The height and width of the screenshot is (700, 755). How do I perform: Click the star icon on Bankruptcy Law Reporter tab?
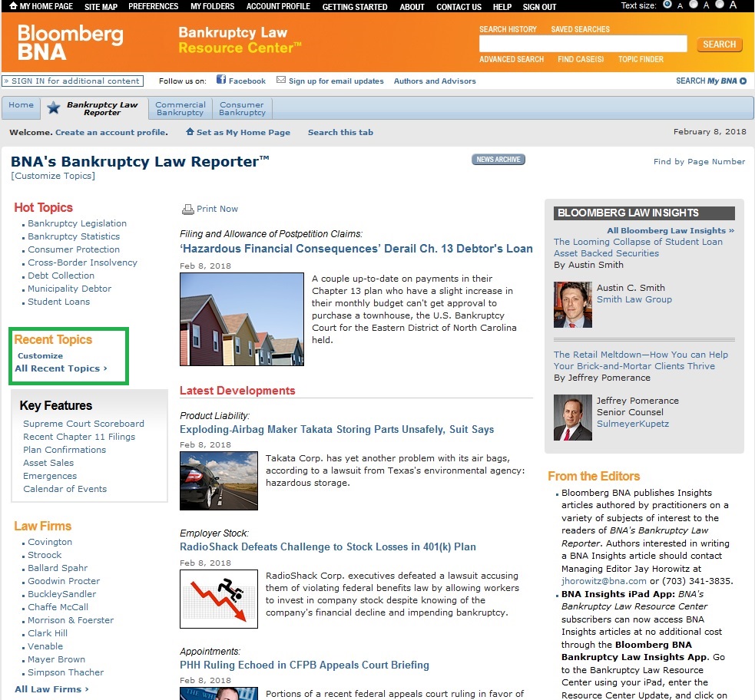[54, 107]
